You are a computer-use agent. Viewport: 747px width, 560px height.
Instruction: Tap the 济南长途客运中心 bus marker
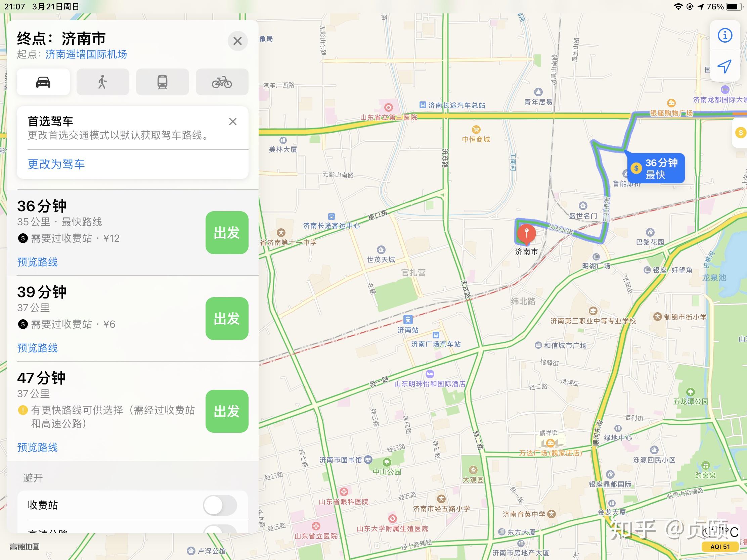coord(332,216)
